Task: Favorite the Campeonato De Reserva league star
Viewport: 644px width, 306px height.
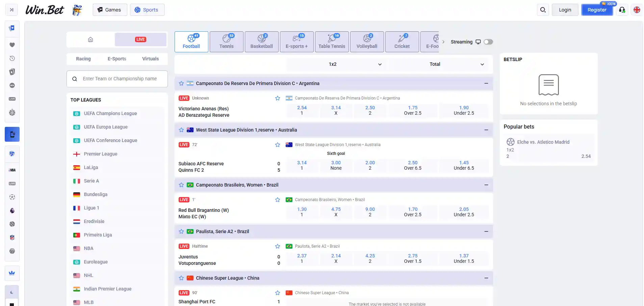Action: click(181, 83)
